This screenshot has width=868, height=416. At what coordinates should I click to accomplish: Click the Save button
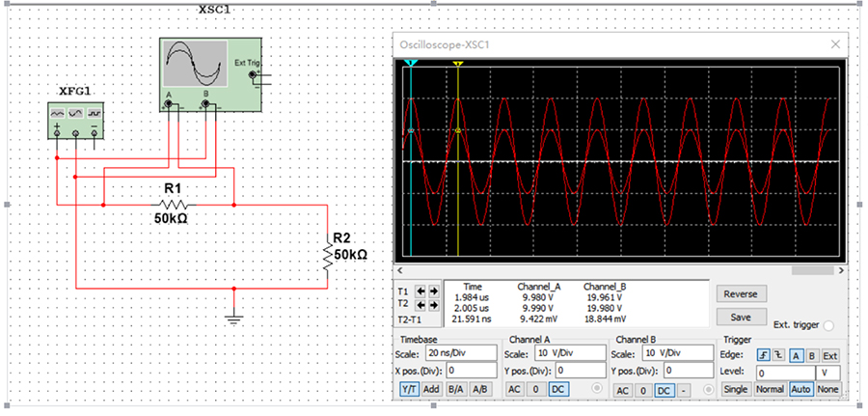pos(741,318)
